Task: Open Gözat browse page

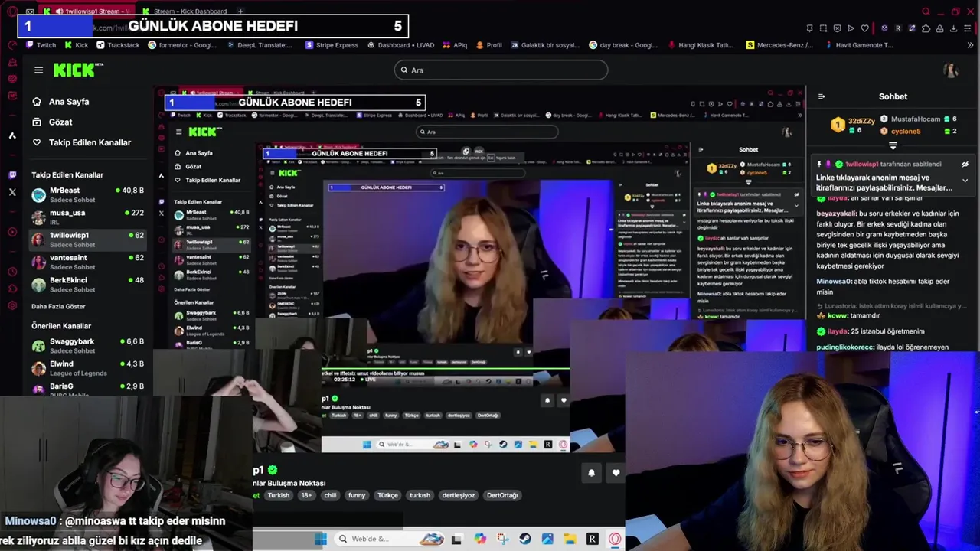Action: [60, 122]
